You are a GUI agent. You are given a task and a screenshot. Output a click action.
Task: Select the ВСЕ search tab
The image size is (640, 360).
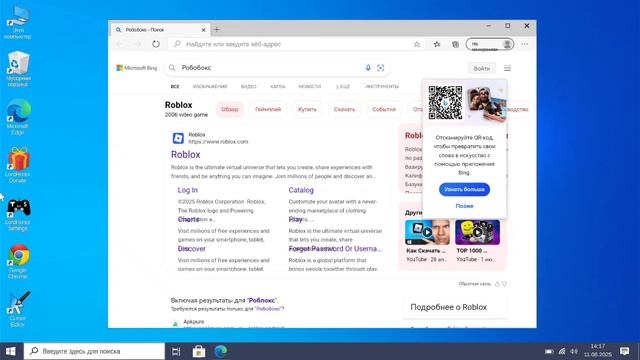click(x=175, y=87)
